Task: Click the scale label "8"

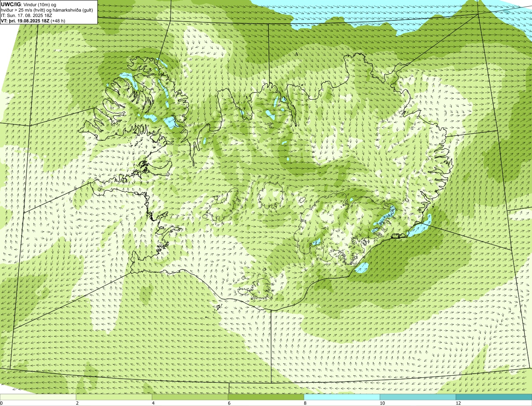Action: click(305, 403)
